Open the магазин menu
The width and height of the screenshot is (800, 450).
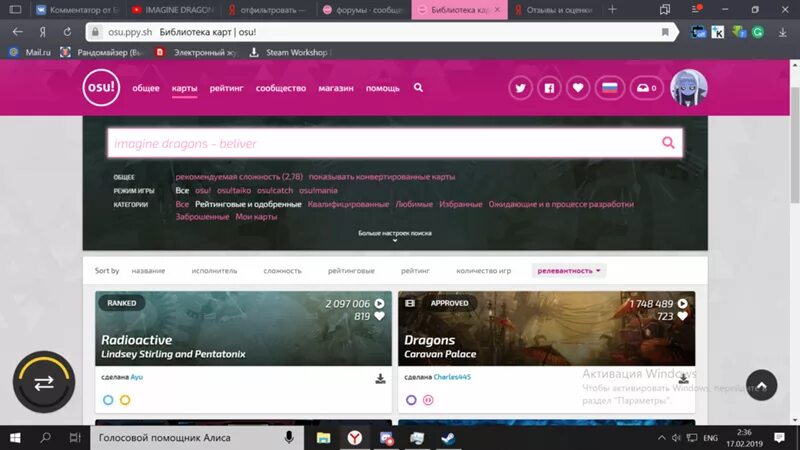[x=336, y=88]
